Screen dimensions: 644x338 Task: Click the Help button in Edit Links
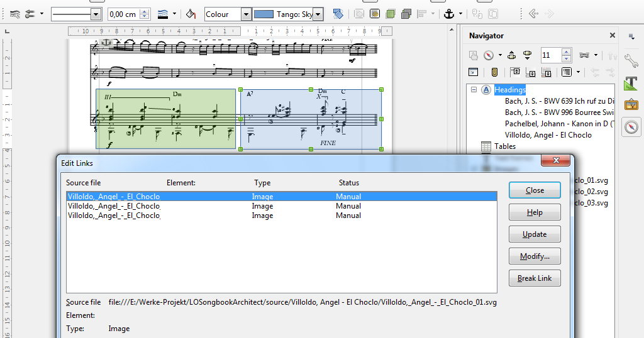click(x=535, y=212)
